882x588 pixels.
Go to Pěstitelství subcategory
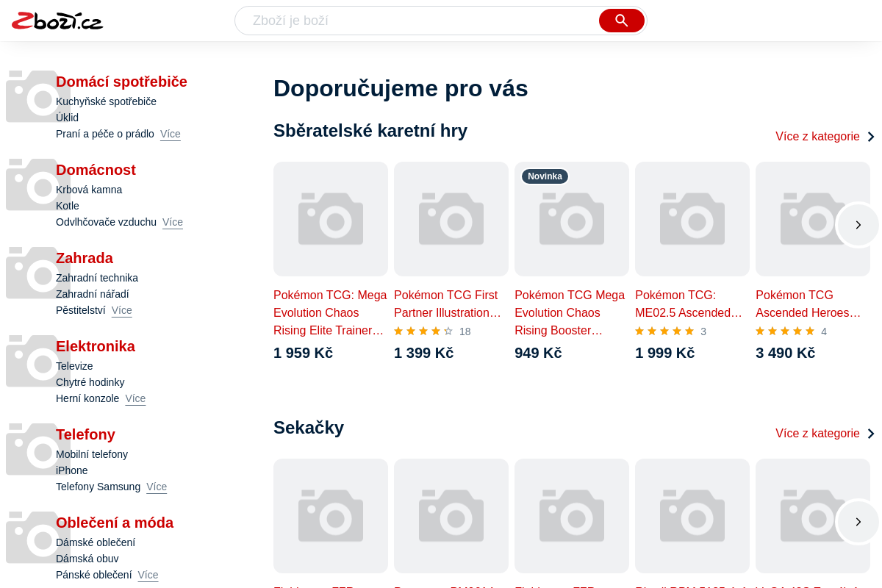(81, 310)
